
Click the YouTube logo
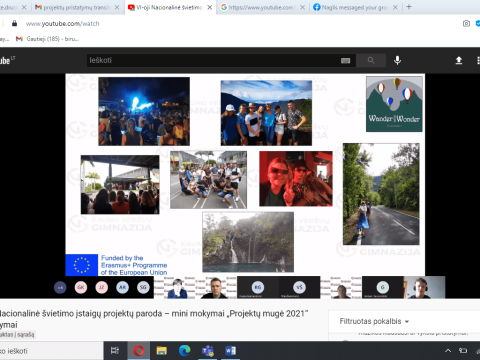pyautogui.click(x=7, y=60)
